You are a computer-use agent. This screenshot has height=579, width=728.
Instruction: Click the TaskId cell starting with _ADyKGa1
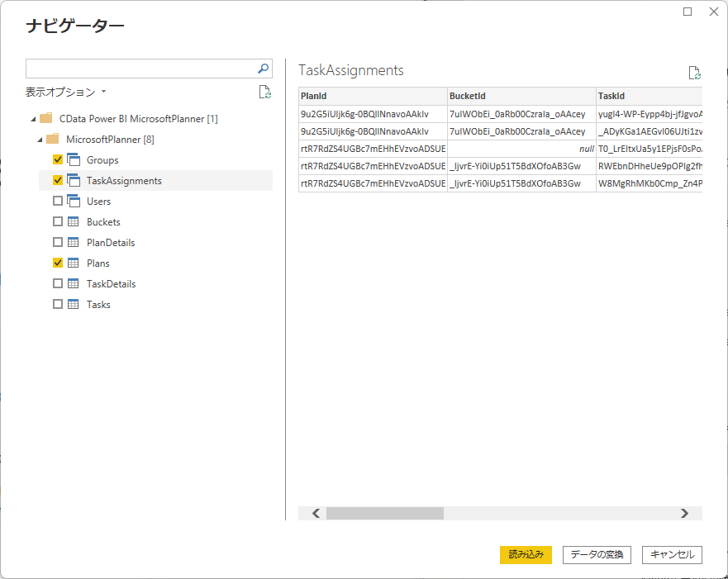pyautogui.click(x=649, y=131)
